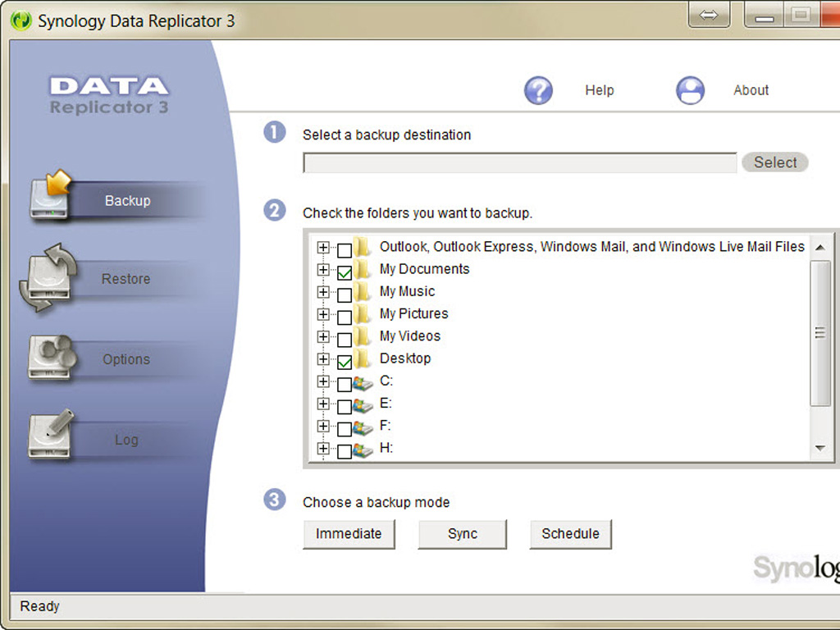Open the Log section label
Viewport: 840px width, 630px height.
pos(126,440)
